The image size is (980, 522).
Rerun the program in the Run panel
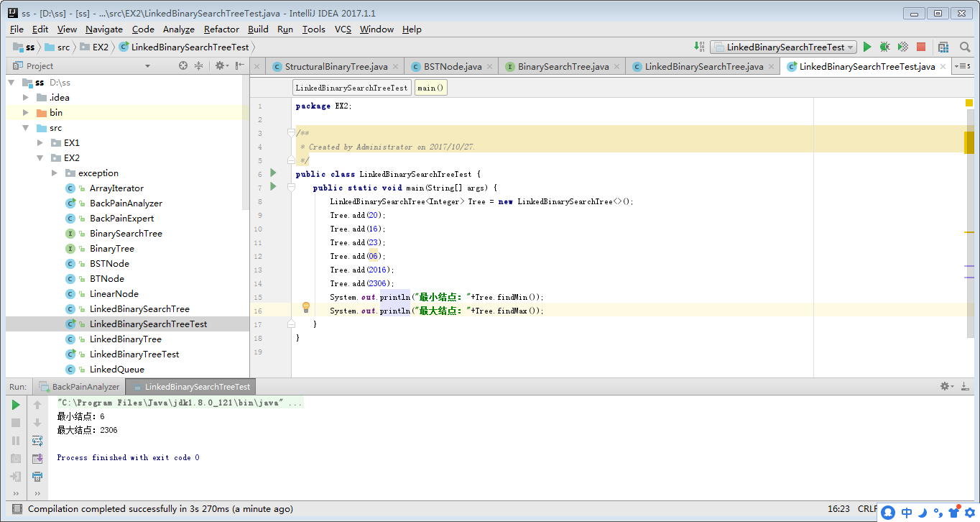pyautogui.click(x=16, y=405)
